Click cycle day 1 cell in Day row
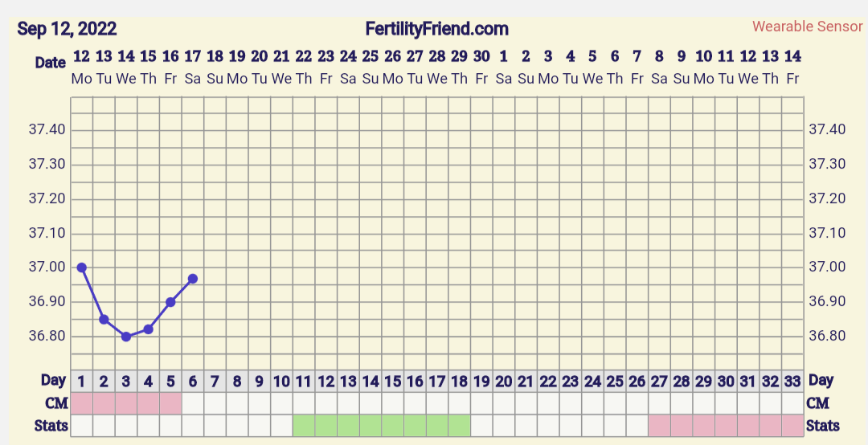The width and height of the screenshot is (868, 445). coord(82,381)
